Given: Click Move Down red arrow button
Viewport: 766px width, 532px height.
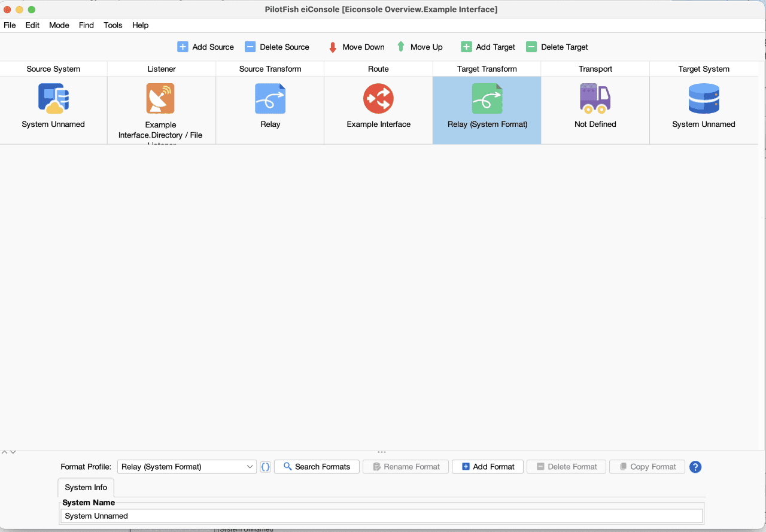Looking at the screenshot, I should click(356, 47).
